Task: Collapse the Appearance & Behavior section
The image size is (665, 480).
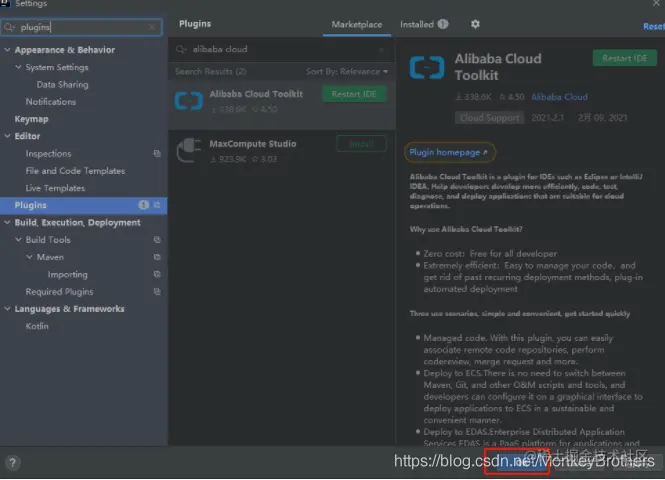Action: click(x=7, y=50)
